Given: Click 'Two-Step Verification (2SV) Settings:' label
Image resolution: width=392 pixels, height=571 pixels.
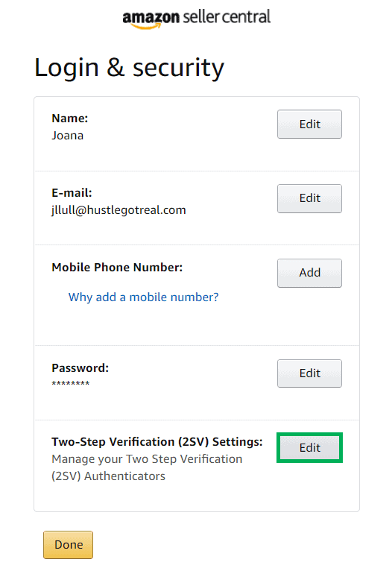Looking at the screenshot, I should [x=157, y=442].
